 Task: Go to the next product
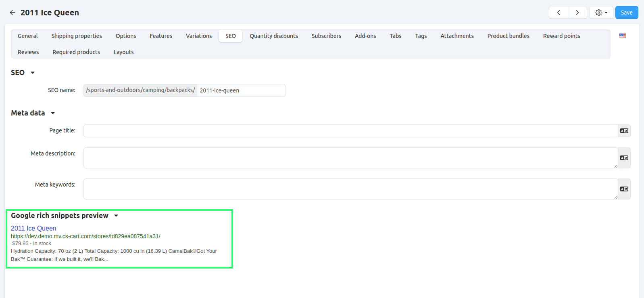click(577, 13)
